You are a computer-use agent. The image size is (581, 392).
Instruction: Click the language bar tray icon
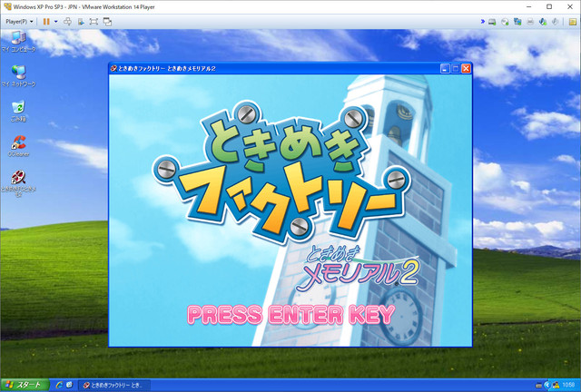(539, 386)
